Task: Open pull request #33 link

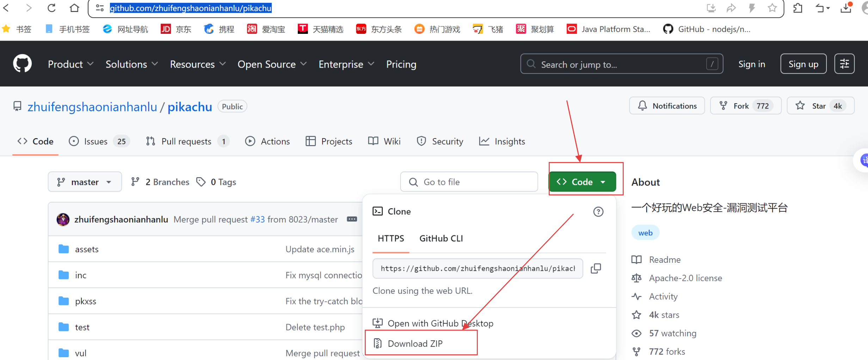Action: tap(258, 219)
